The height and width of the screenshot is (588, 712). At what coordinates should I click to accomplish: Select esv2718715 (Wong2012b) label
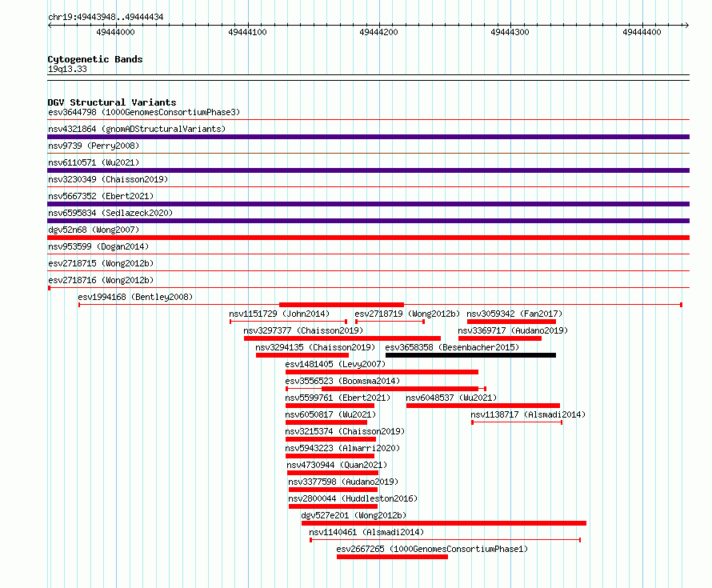101,263
